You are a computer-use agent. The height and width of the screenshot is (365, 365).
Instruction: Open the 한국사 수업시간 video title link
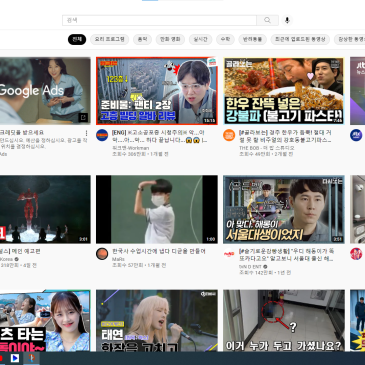pos(159,251)
